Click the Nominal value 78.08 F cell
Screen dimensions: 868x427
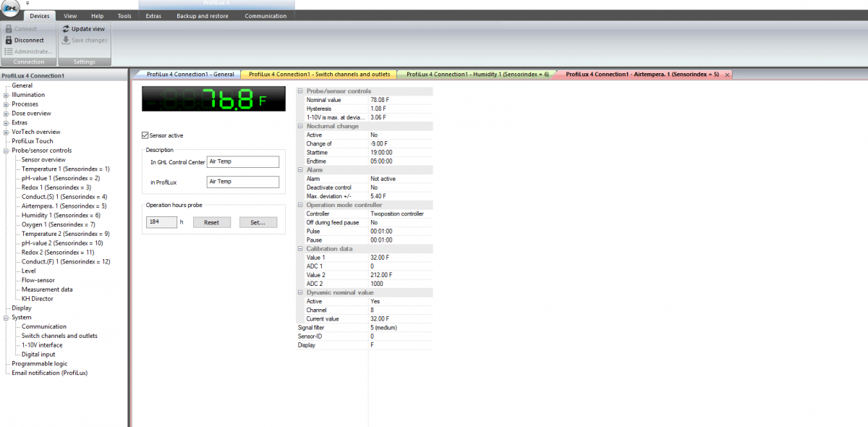coord(401,100)
